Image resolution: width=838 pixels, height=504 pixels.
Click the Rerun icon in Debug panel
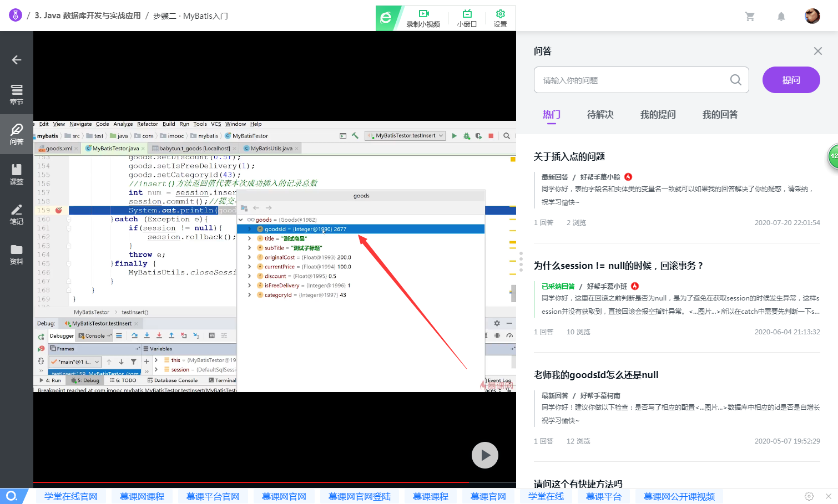coord(41,337)
